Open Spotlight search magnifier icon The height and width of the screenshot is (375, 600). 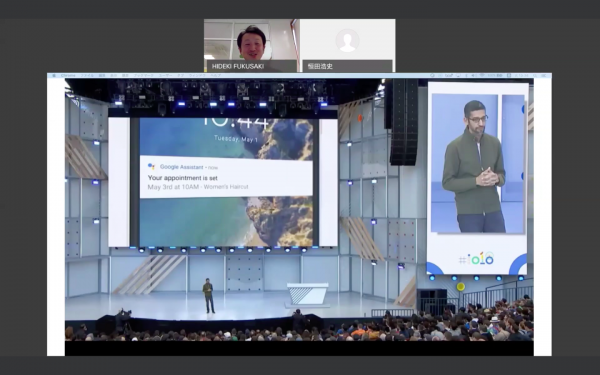(535, 76)
